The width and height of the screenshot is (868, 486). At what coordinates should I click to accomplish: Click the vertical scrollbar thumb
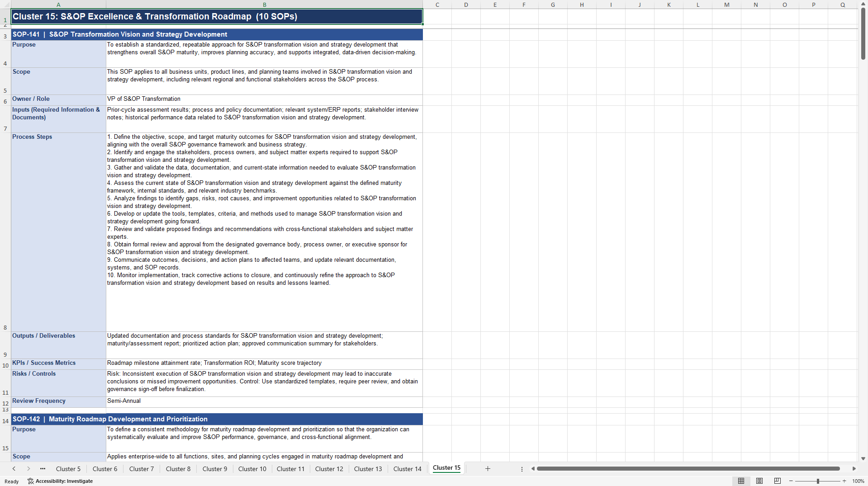coord(863,34)
